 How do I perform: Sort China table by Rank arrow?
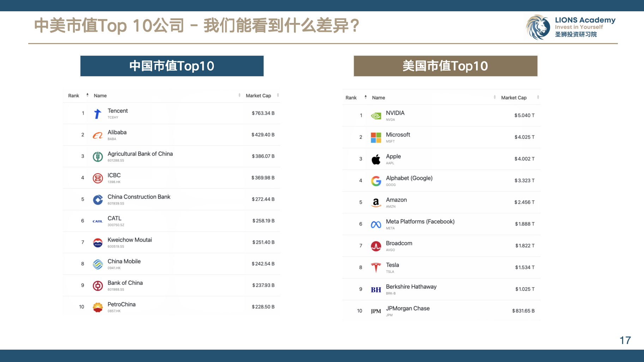pos(88,95)
